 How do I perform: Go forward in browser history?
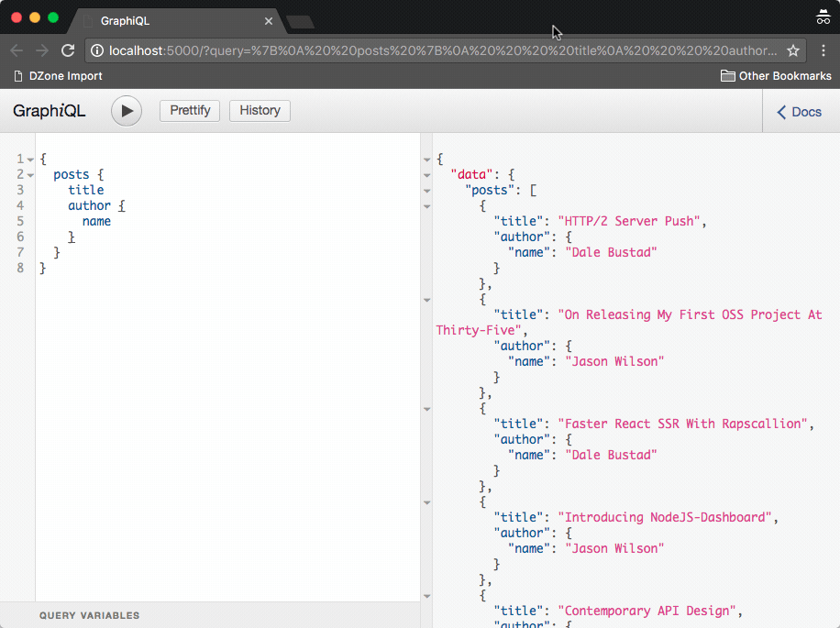42,50
